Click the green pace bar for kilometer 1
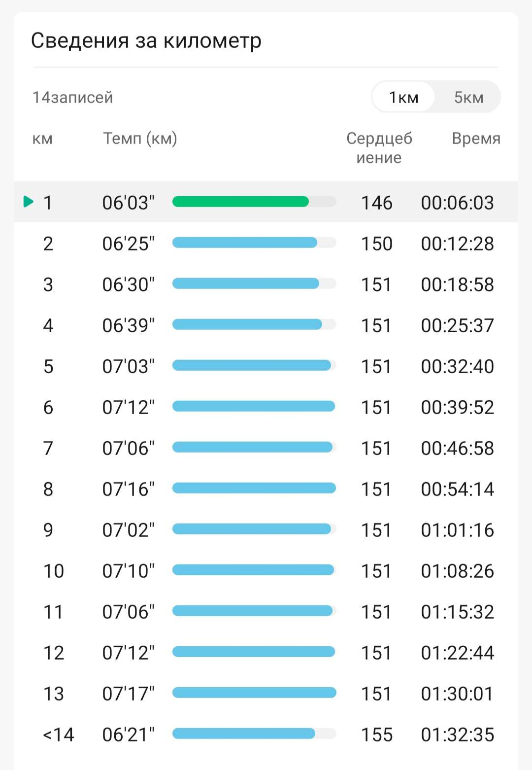 [240, 202]
